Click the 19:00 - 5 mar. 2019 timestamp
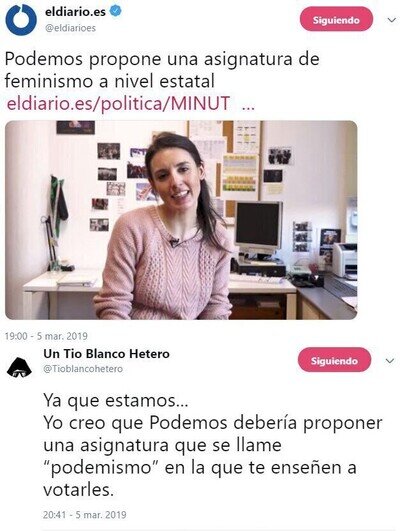The height and width of the screenshot is (531, 400). (x=46, y=336)
